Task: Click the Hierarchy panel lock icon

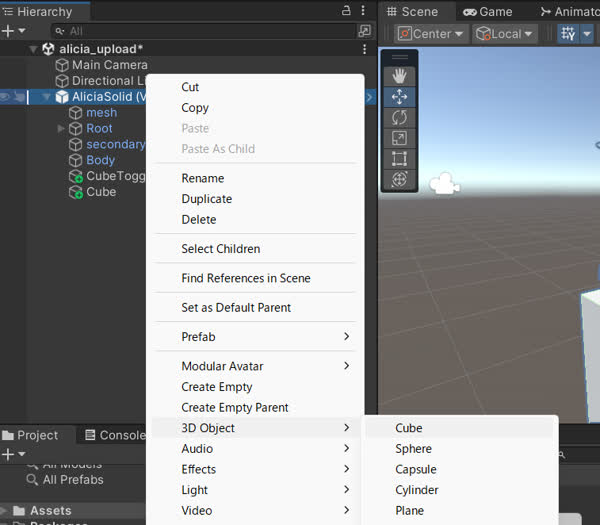Action: pyautogui.click(x=346, y=11)
